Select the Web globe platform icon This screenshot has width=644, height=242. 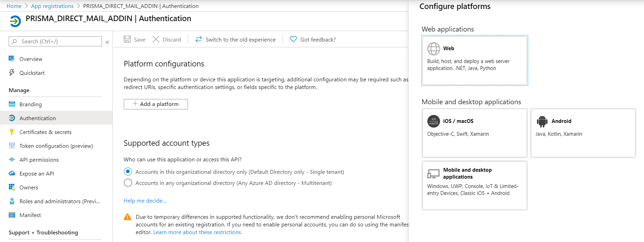pyautogui.click(x=434, y=49)
